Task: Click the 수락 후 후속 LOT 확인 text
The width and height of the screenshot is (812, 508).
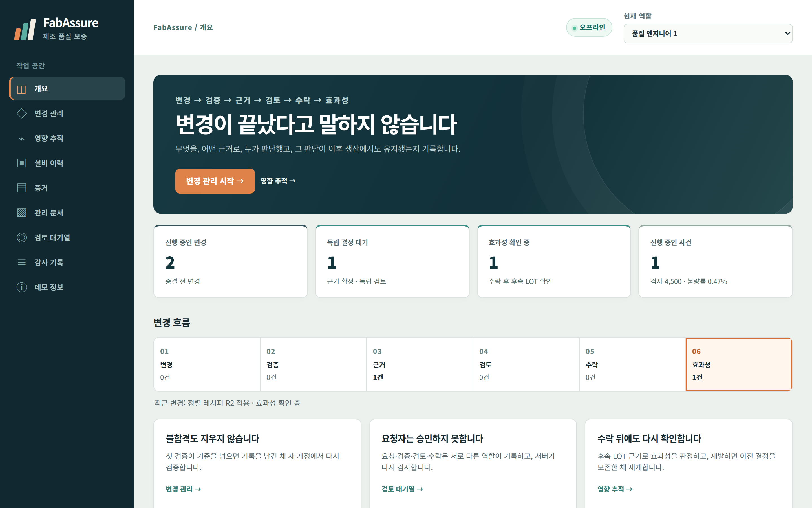Action: click(520, 282)
